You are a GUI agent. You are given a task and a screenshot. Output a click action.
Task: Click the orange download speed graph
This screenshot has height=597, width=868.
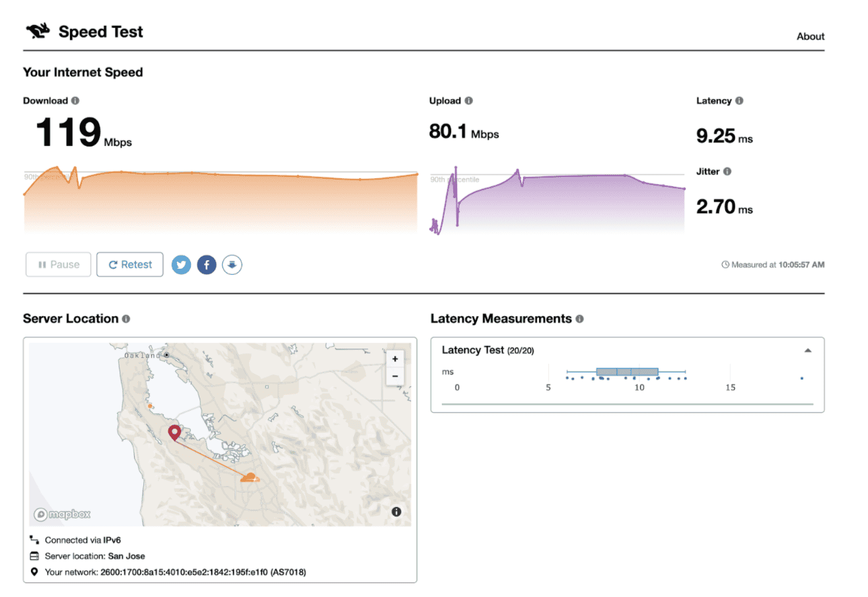pyautogui.click(x=221, y=199)
